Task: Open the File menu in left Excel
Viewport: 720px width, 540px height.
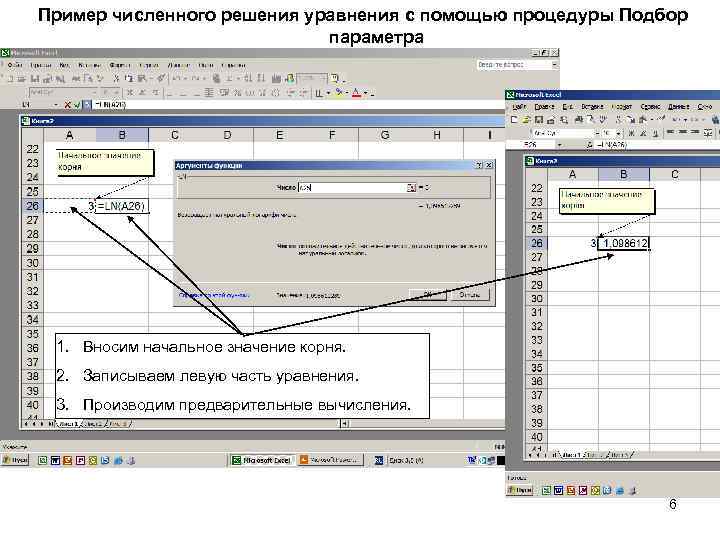Action: tap(14, 65)
